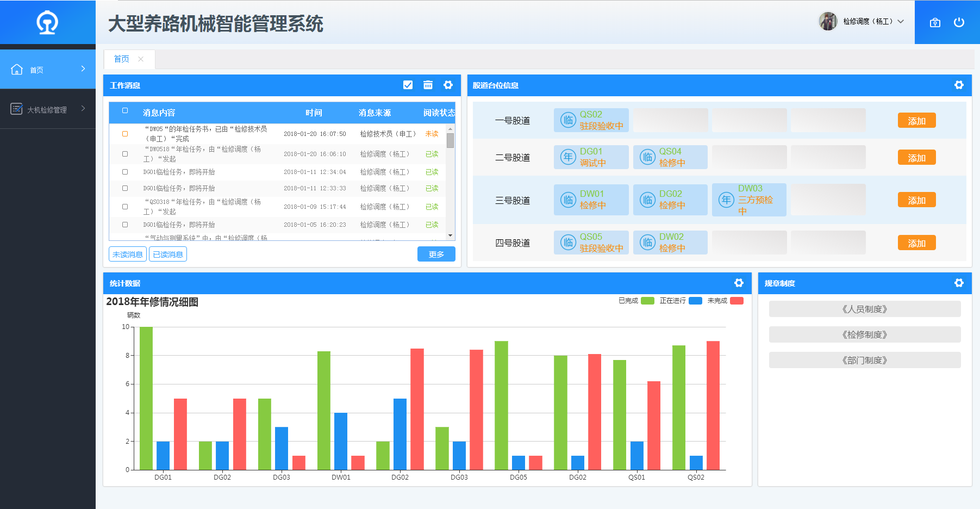Screen dimensions: 980x509
Task: Open settings gear in 统计数据 panel
Action: click(739, 283)
